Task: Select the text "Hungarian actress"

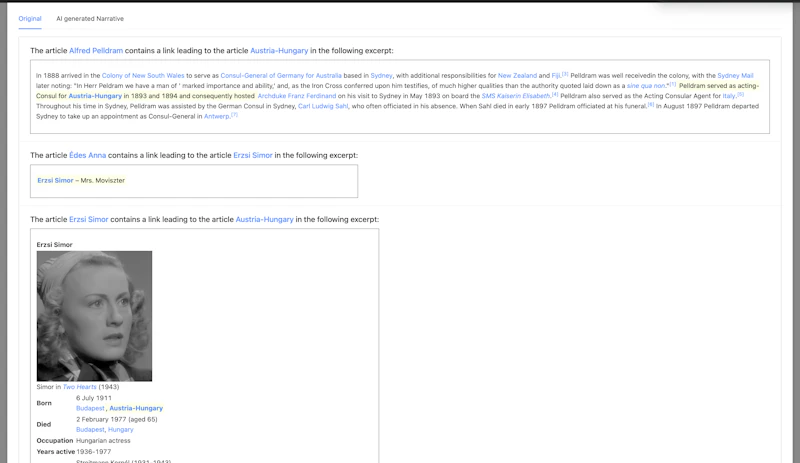Action: tap(103, 441)
